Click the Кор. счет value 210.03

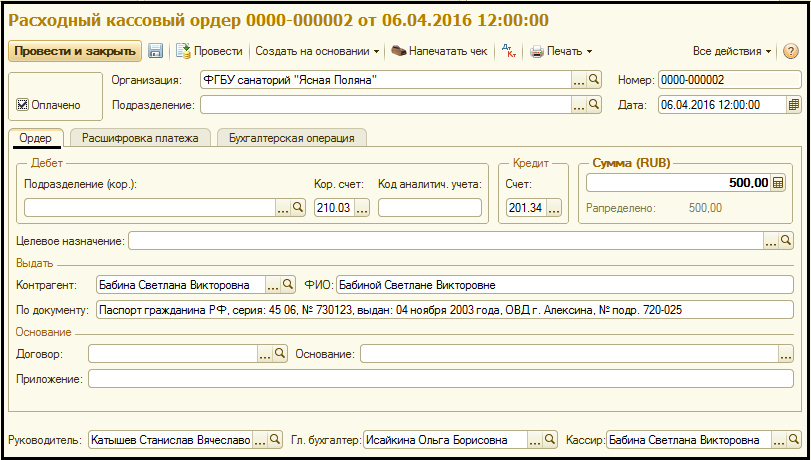pos(334,207)
